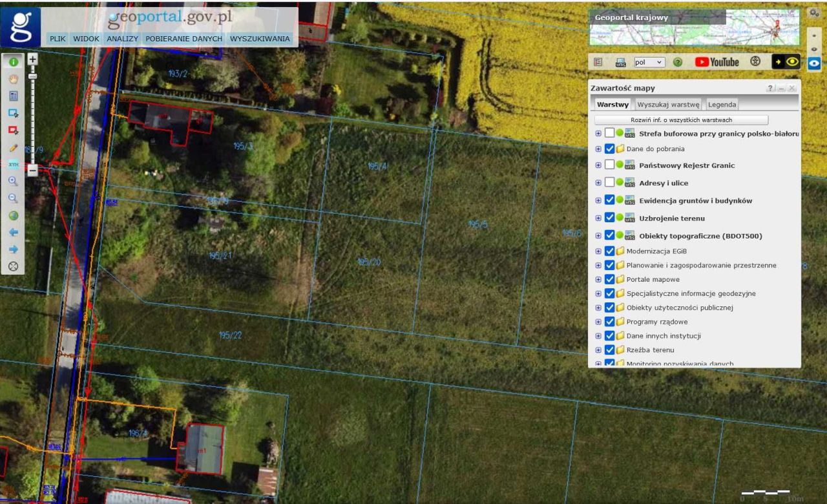
Task: Toggle the yellow eye high contrast mode
Action: coord(786,62)
